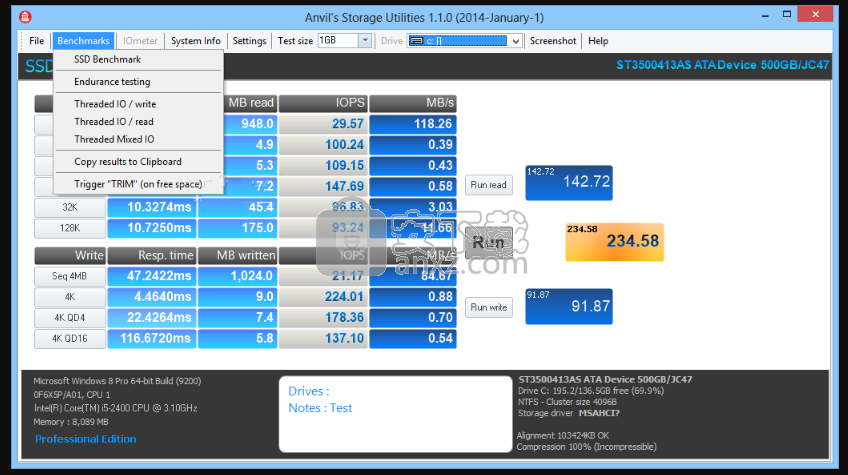The height and width of the screenshot is (475, 848).
Task: Click the MB written column header
Action: (237, 255)
